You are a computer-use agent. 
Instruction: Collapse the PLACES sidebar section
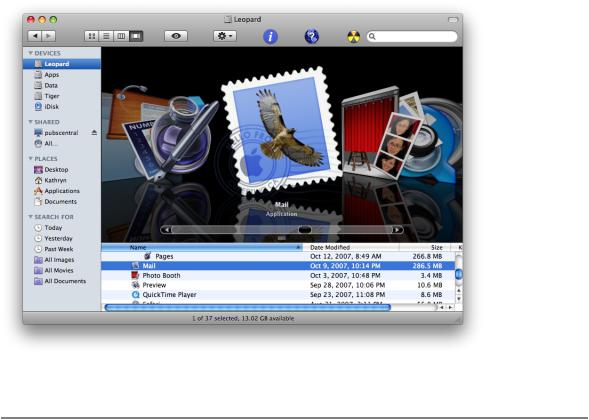[x=30, y=159]
